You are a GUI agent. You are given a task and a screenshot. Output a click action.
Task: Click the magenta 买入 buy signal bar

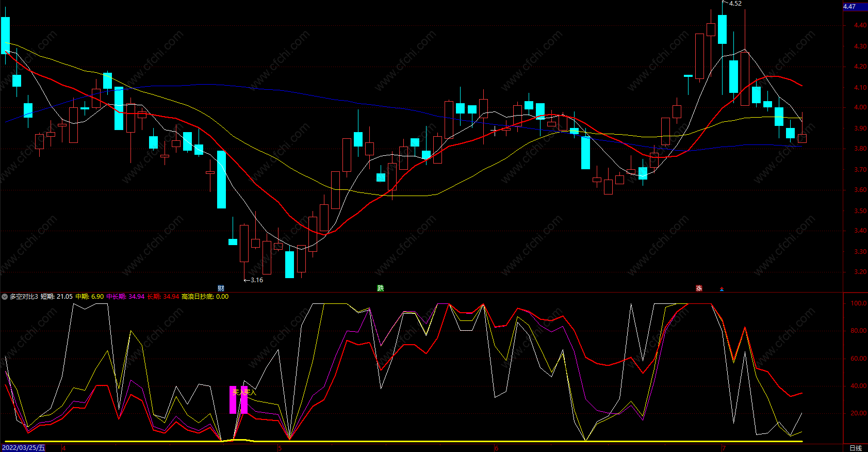pos(233,400)
